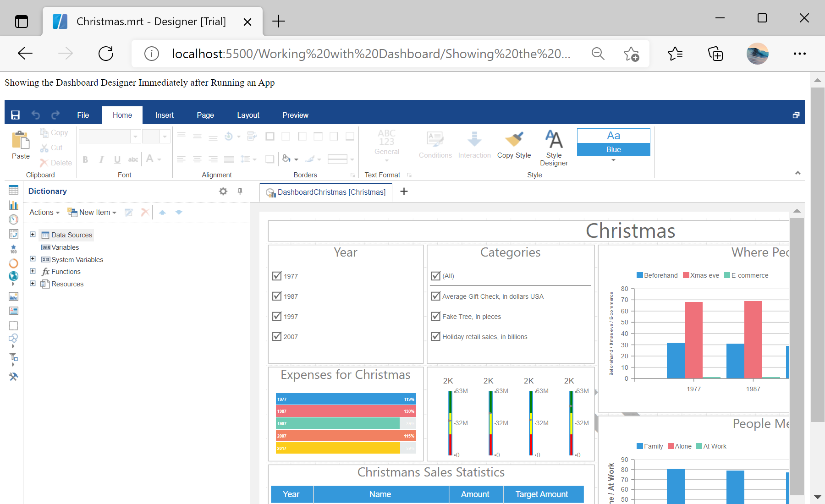Open the tools wrench icon in the toolbox
825x504 pixels.
[x=13, y=377]
